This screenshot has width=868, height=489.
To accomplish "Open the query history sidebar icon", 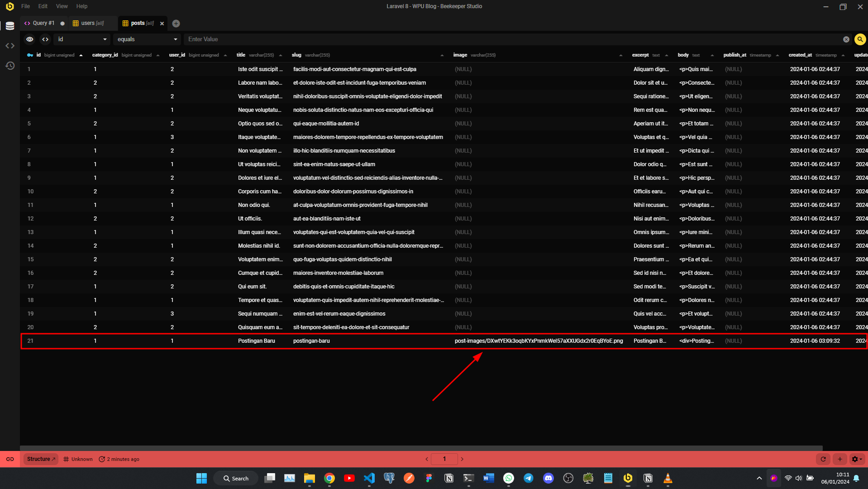I will point(10,66).
